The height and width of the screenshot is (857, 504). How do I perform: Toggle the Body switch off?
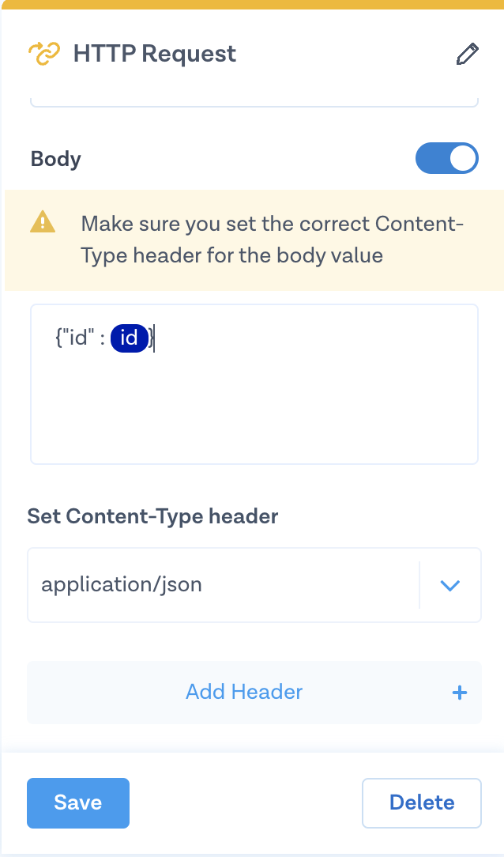[447, 158]
